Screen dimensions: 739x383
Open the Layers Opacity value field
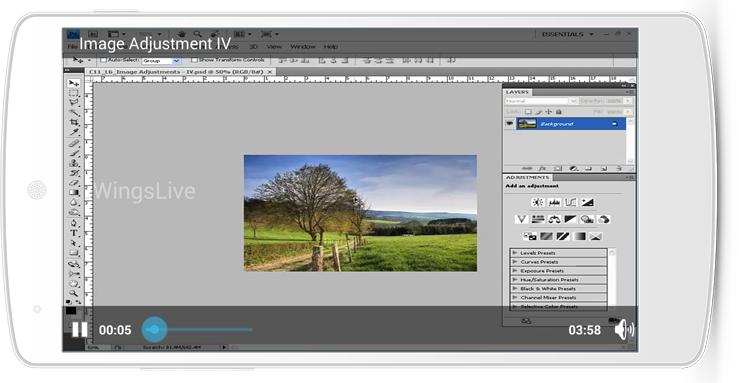[x=614, y=101]
